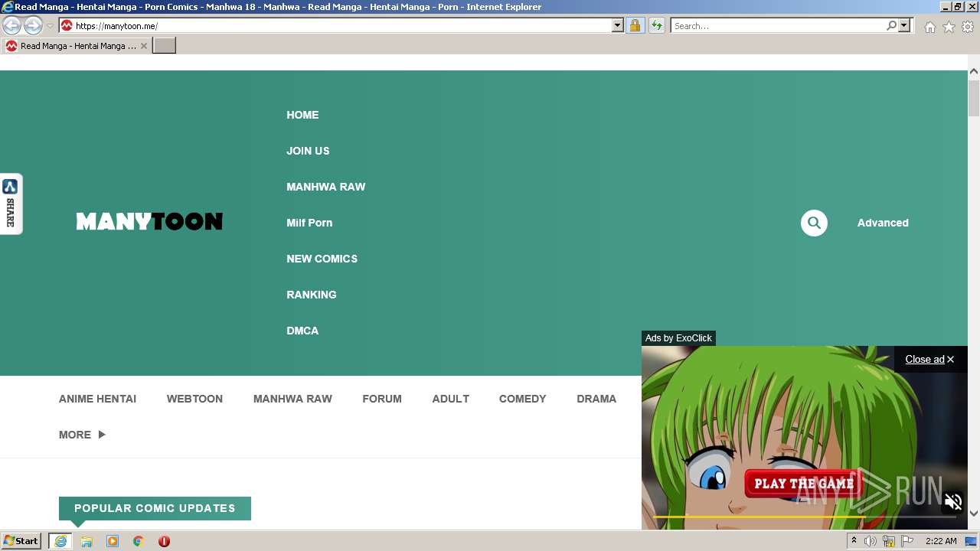Click the IE Search box
Image resolution: width=980 pixels, height=551 pixels.
click(x=778, y=25)
